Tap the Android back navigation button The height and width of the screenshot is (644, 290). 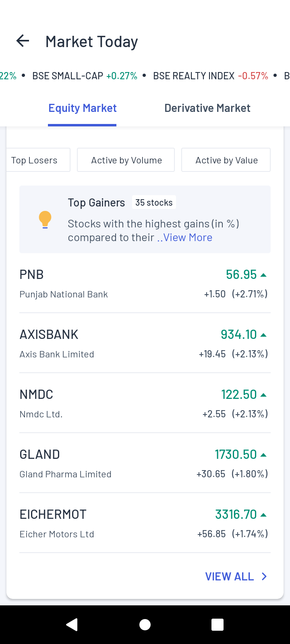[72, 624]
